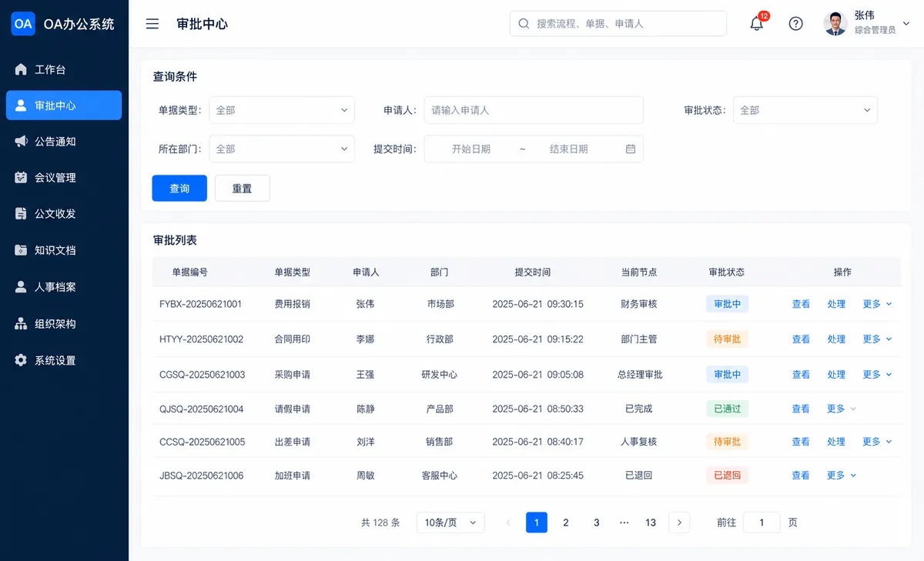Open the 10条/页 page size selector
The width and height of the screenshot is (924, 561).
pos(450,523)
